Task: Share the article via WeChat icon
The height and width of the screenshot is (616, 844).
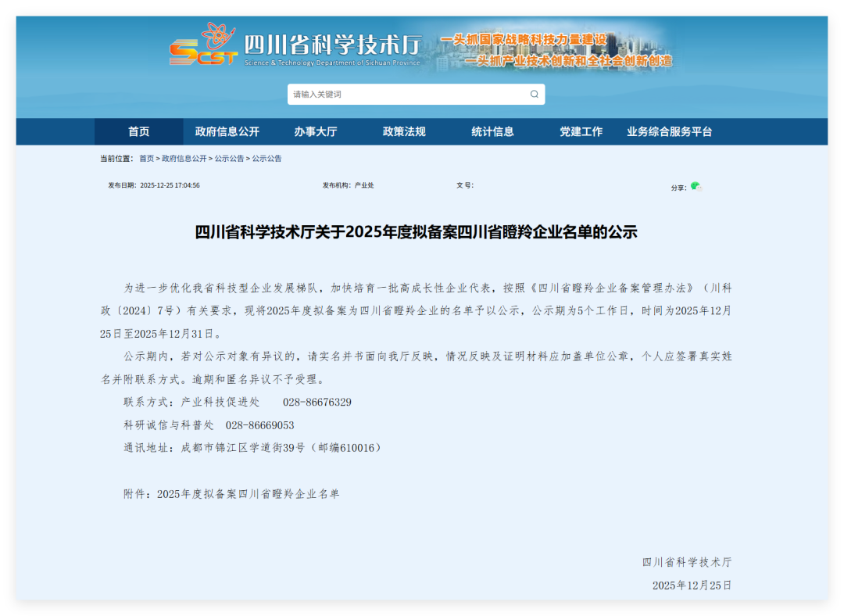Action: coord(695,186)
